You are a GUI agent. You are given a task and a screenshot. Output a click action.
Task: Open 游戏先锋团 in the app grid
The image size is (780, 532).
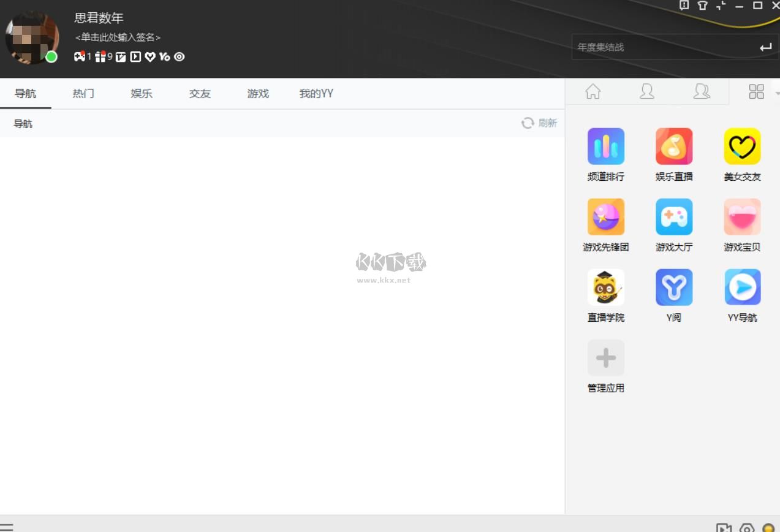(x=605, y=216)
